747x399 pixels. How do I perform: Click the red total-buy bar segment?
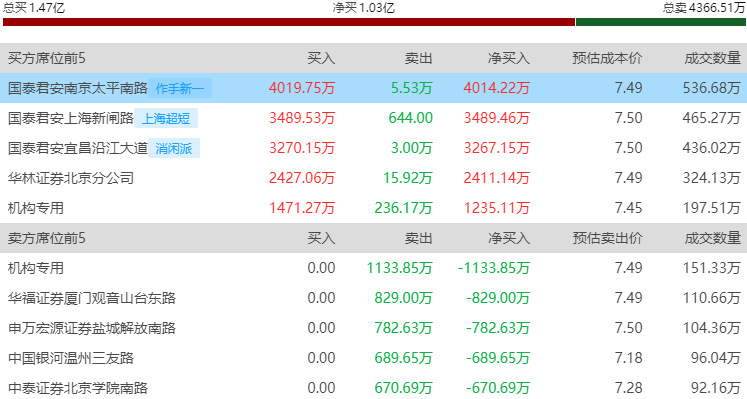tap(289, 22)
